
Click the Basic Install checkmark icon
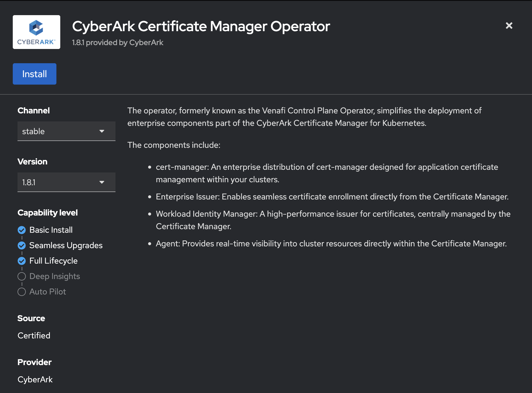22,230
